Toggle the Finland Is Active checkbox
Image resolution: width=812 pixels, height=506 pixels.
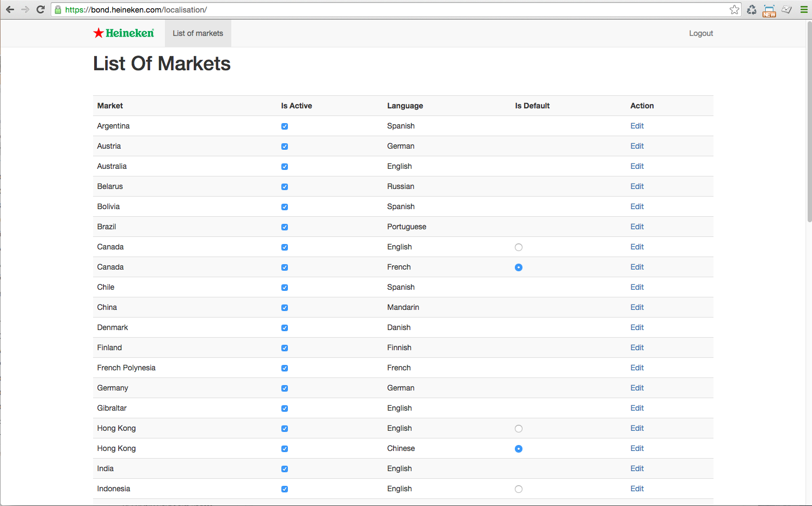(285, 348)
